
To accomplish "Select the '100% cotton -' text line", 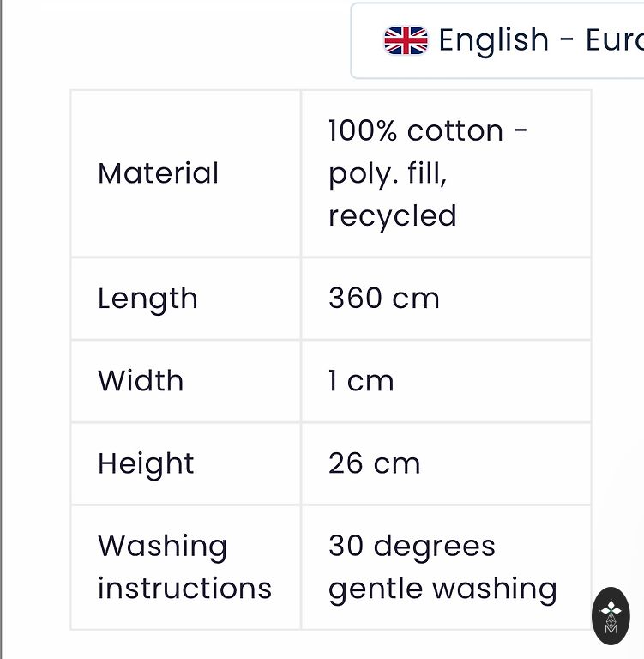I will coord(428,131).
